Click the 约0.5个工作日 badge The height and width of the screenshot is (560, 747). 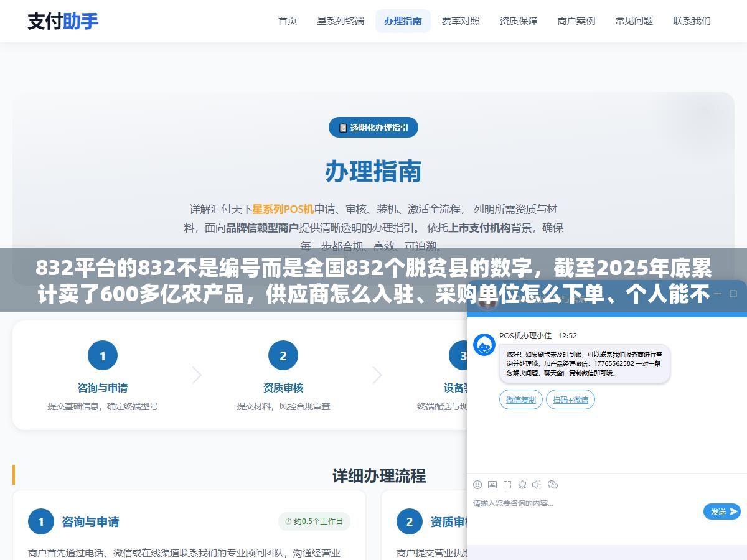(x=314, y=521)
